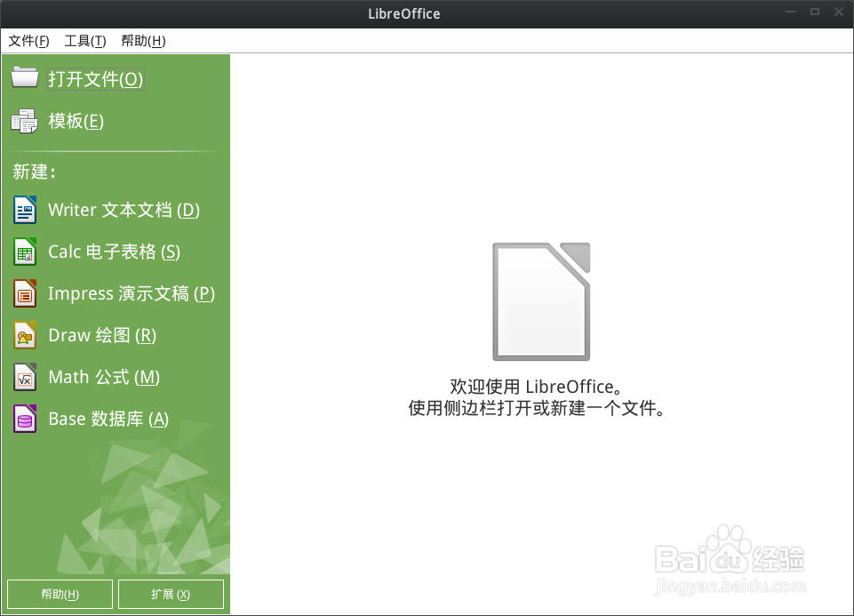The height and width of the screenshot is (616, 854).
Task: Open the 工具(T) menu
Action: coord(85,41)
